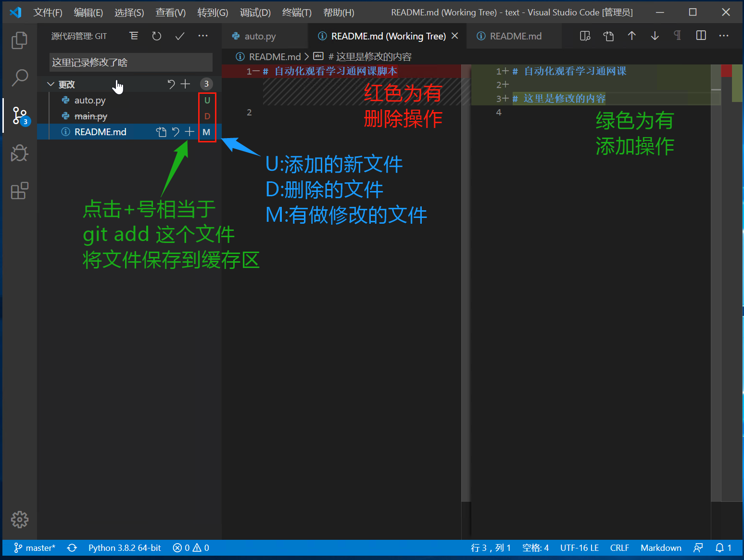Screen dimensions: 744x560
Task: Toggle the notifications bell in status bar
Action: [x=719, y=547]
